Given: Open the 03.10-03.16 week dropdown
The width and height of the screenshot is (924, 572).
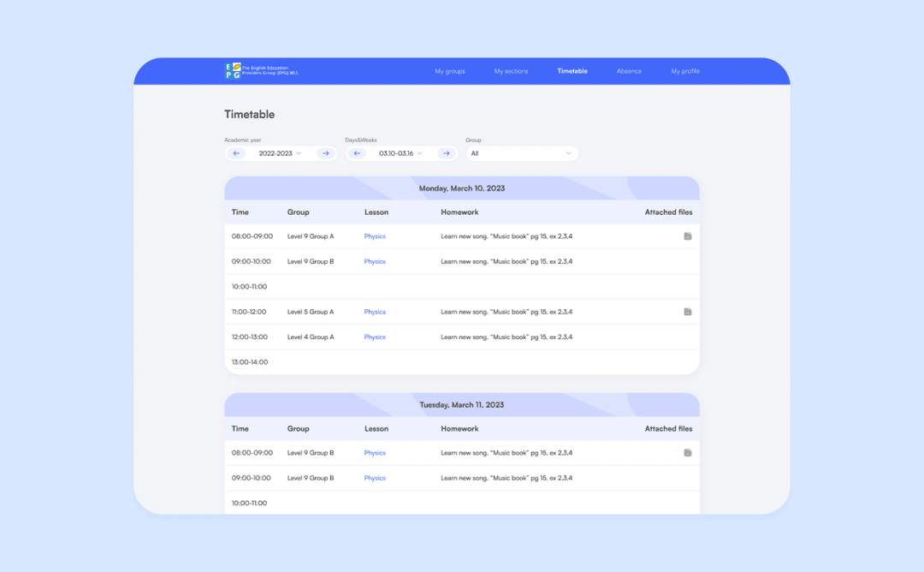Looking at the screenshot, I should (x=400, y=153).
